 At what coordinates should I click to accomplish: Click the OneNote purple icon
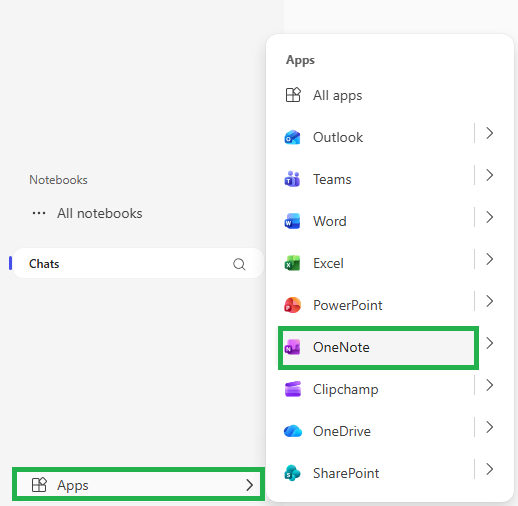pyautogui.click(x=292, y=347)
